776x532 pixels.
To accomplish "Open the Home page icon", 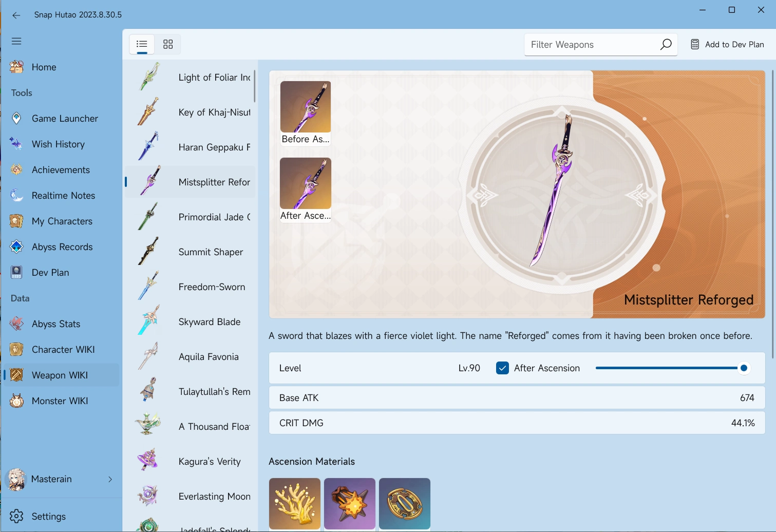I will pos(16,67).
